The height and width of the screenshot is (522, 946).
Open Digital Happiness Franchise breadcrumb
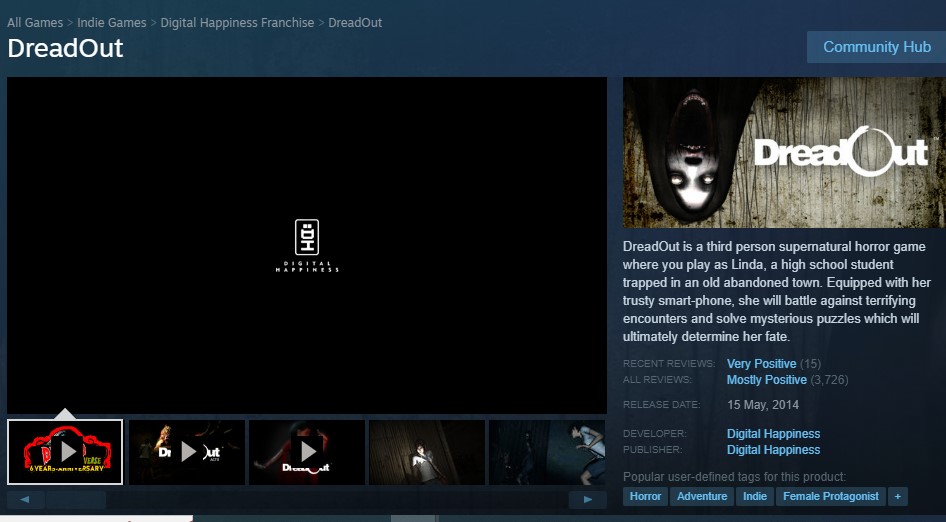pos(237,22)
